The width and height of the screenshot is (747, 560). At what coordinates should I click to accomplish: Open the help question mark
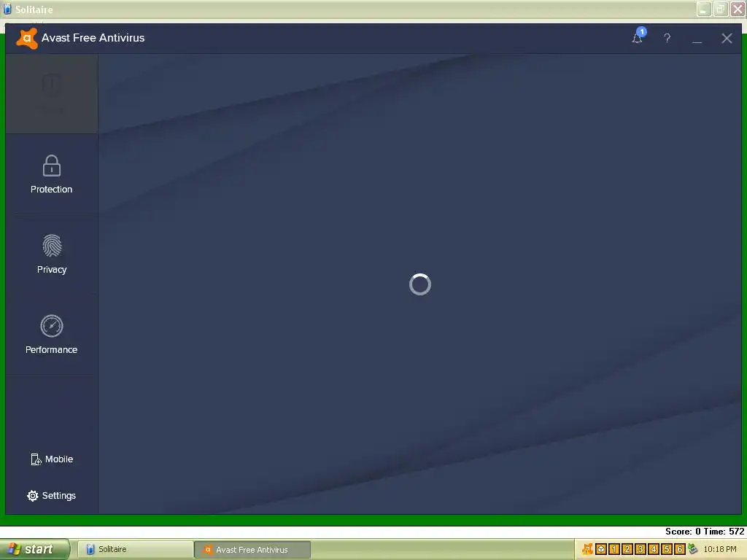[667, 38]
